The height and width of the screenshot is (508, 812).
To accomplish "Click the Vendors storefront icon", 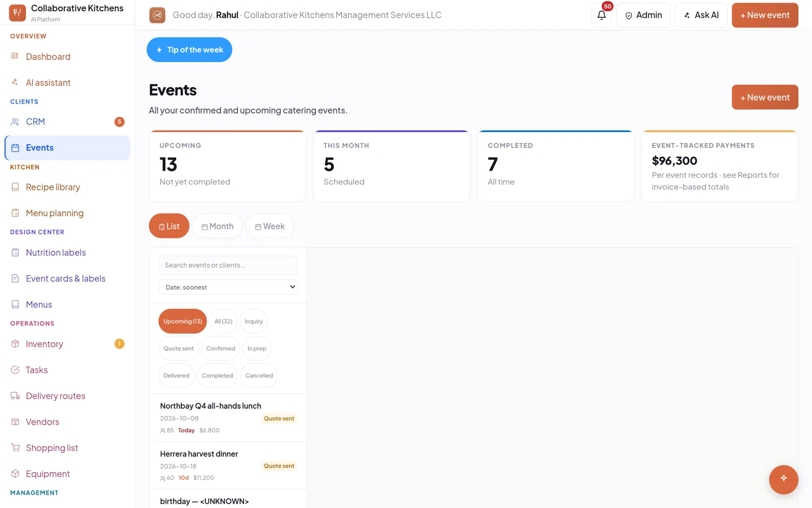I will click(x=15, y=422).
